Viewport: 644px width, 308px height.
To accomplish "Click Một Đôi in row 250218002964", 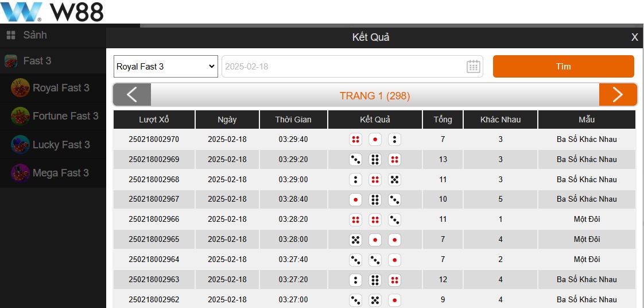I will point(587,260).
